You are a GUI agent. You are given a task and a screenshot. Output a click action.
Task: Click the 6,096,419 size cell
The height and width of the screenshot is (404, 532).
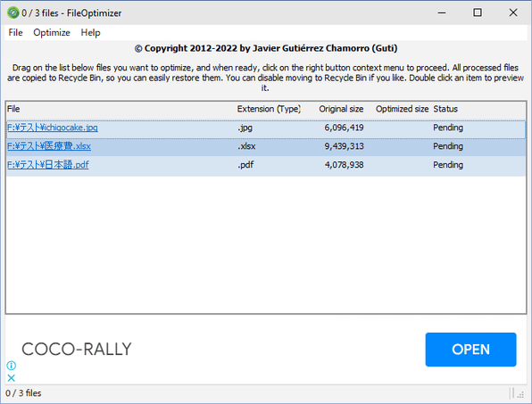[x=344, y=128]
